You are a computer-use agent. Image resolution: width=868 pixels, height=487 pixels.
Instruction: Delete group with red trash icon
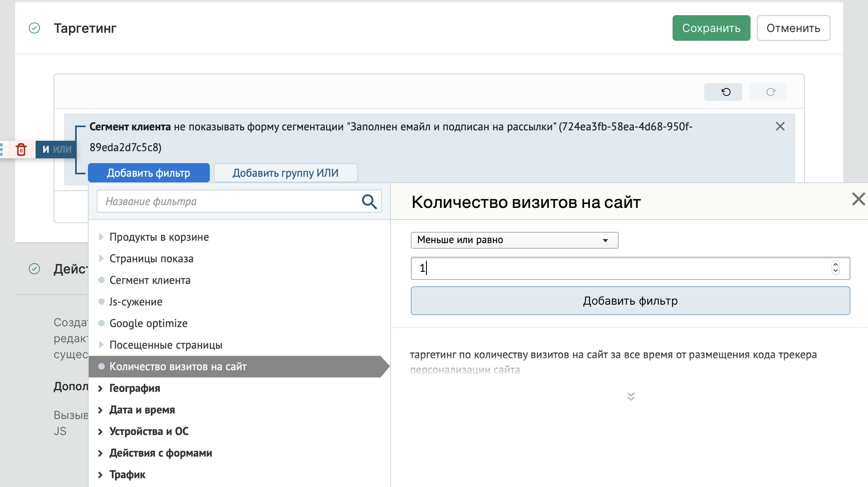pos(21,150)
